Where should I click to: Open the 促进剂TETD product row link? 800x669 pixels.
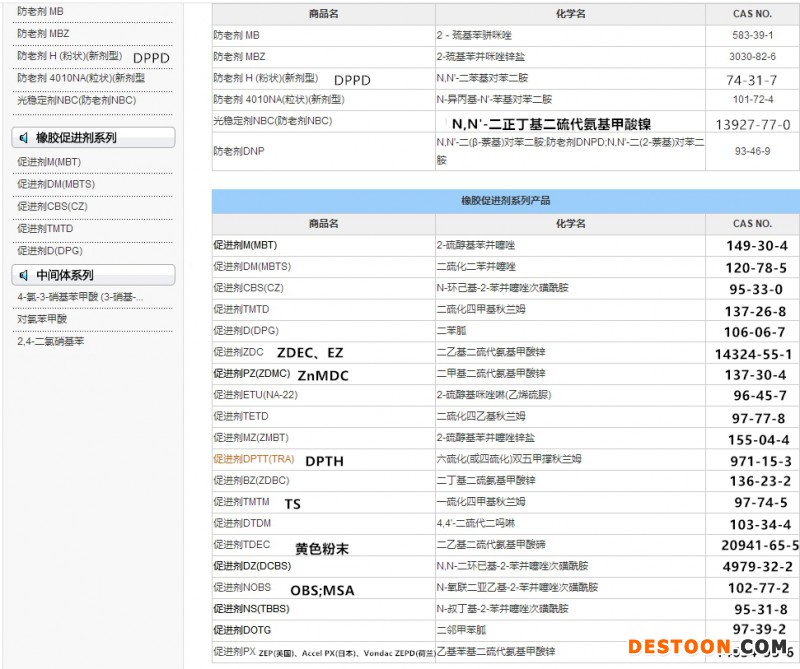pos(241,416)
